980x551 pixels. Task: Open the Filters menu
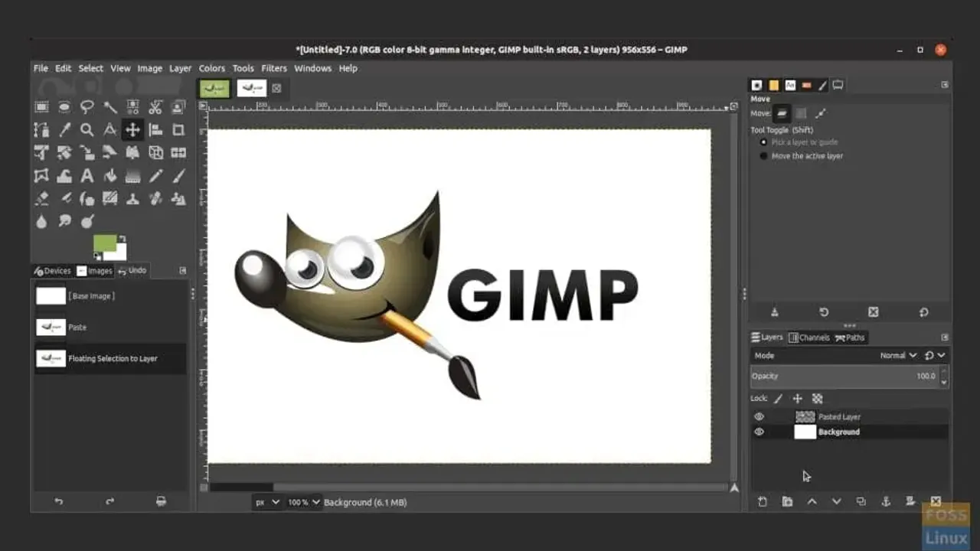[273, 68]
